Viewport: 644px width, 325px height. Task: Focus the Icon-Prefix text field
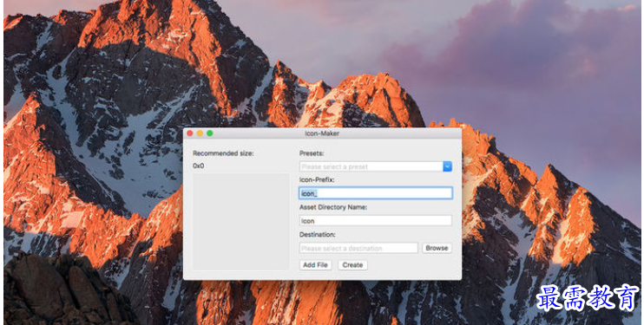point(376,193)
